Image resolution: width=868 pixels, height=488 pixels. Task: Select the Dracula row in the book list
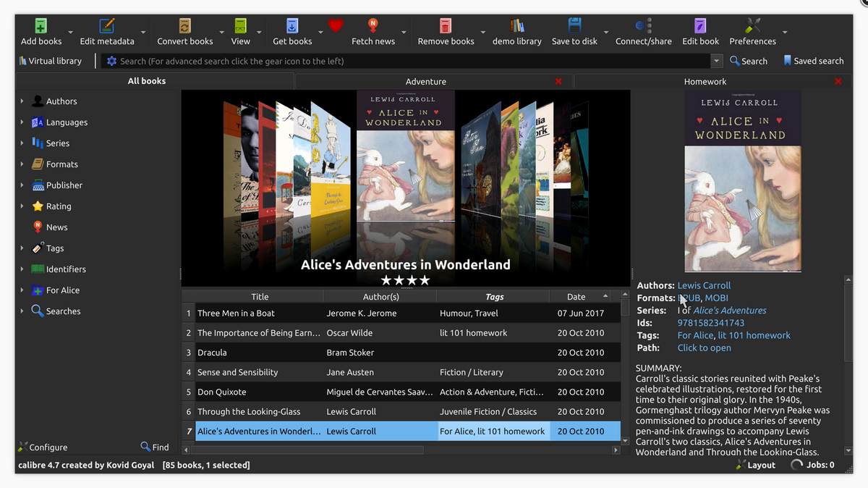[401, 353]
